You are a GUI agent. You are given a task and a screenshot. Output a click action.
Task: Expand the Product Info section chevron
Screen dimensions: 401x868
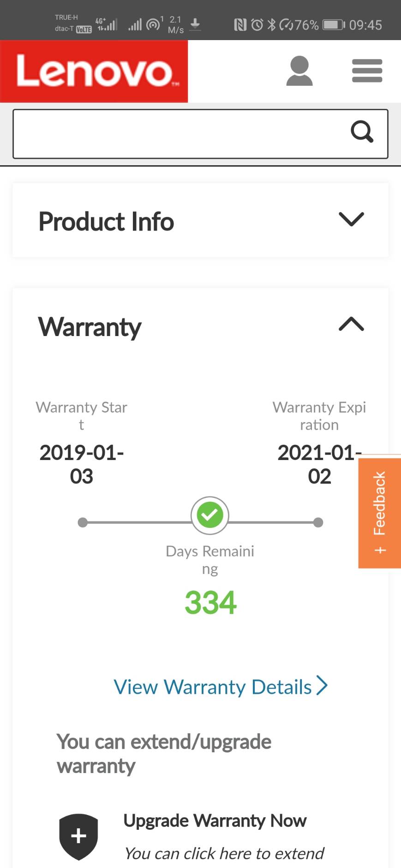tap(351, 219)
